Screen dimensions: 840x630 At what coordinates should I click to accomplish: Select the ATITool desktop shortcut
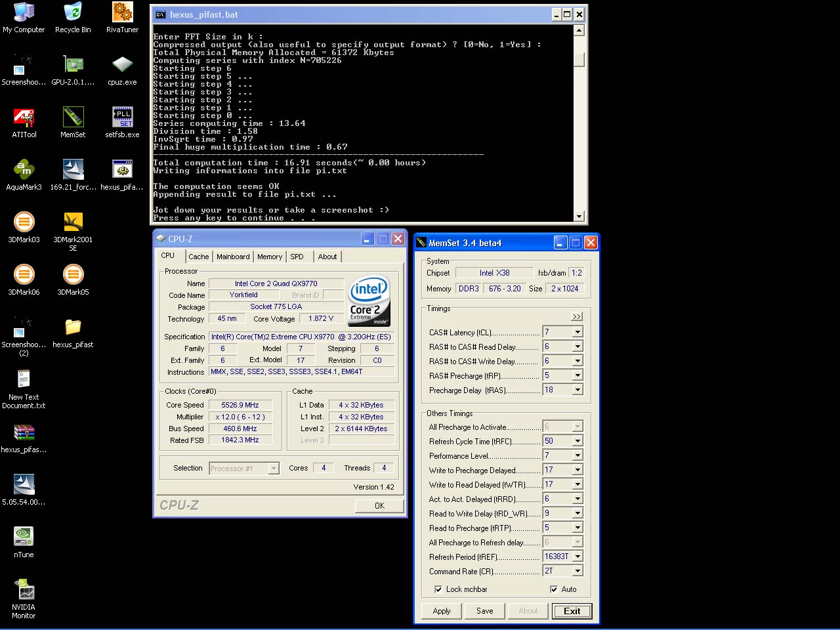[x=24, y=123]
